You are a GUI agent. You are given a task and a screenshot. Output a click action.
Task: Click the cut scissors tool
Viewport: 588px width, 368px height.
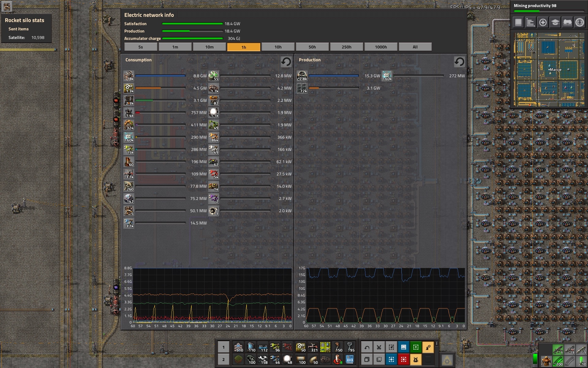379,347
